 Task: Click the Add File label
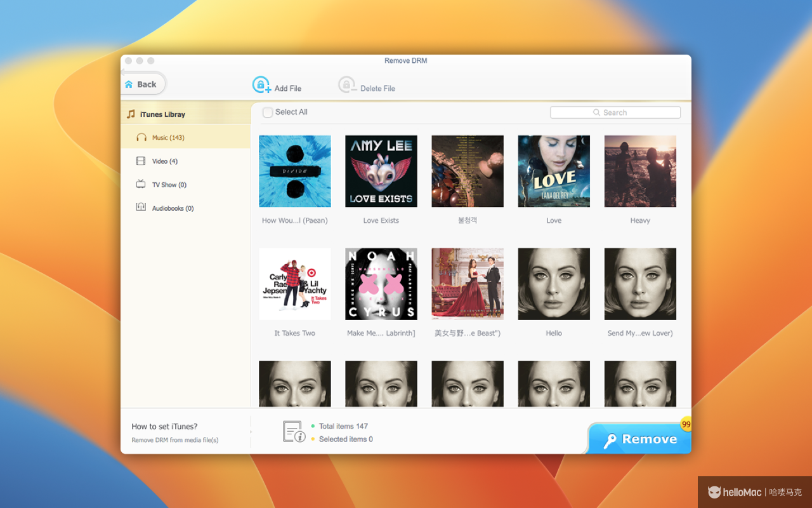click(x=288, y=88)
